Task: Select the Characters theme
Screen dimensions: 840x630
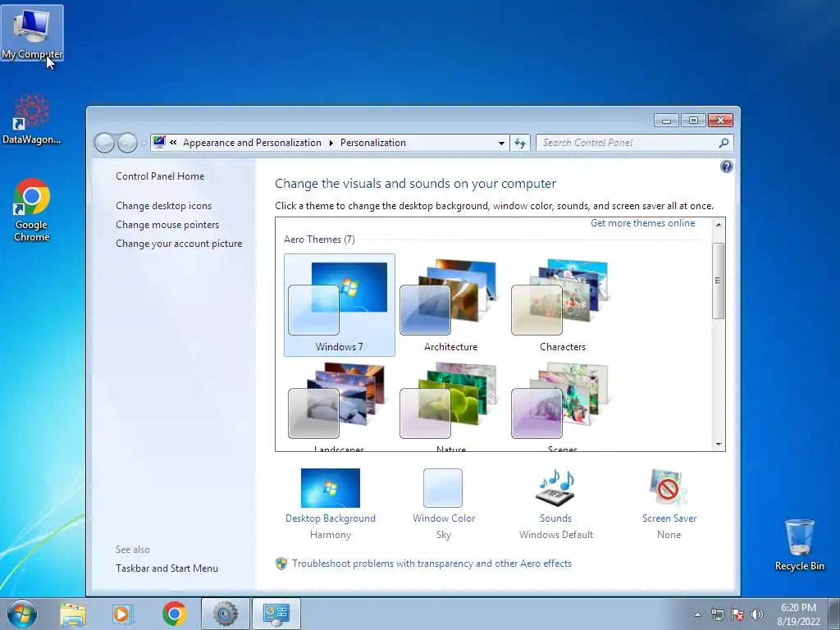Action: [562, 305]
